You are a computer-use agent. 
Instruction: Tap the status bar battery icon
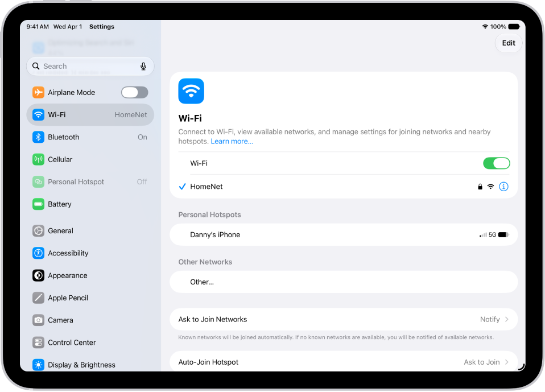pos(514,27)
